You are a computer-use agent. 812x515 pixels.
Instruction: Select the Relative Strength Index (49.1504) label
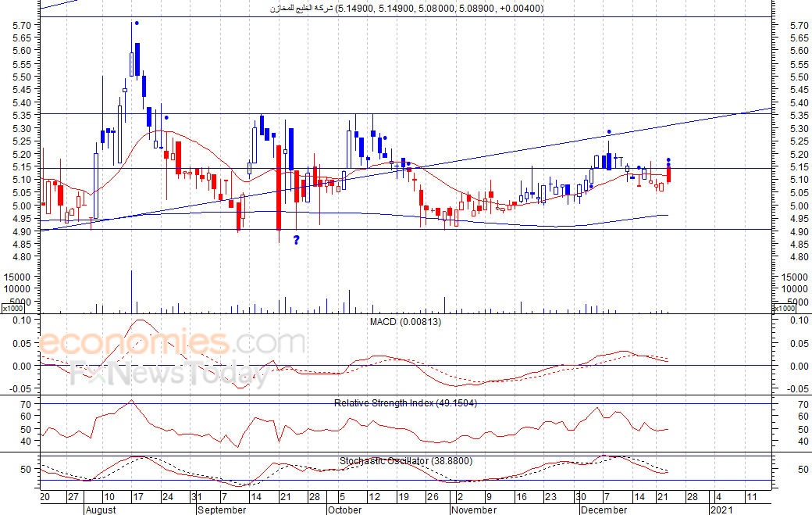[405, 403]
